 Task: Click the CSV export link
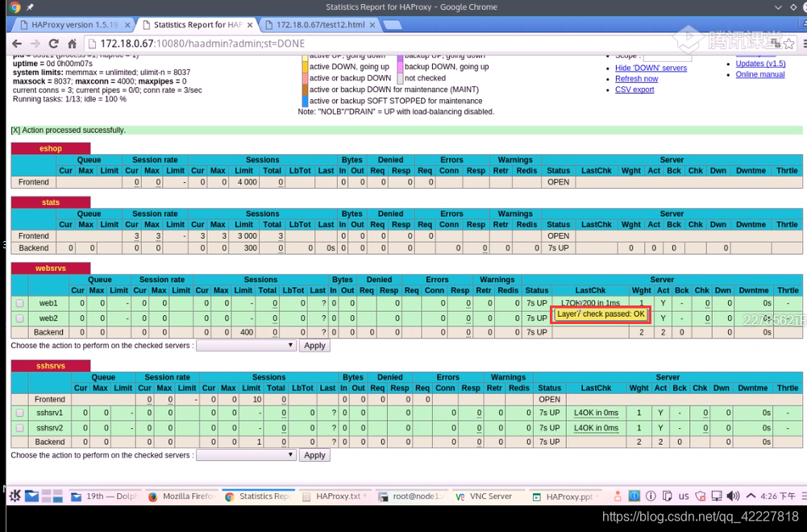pyautogui.click(x=634, y=89)
